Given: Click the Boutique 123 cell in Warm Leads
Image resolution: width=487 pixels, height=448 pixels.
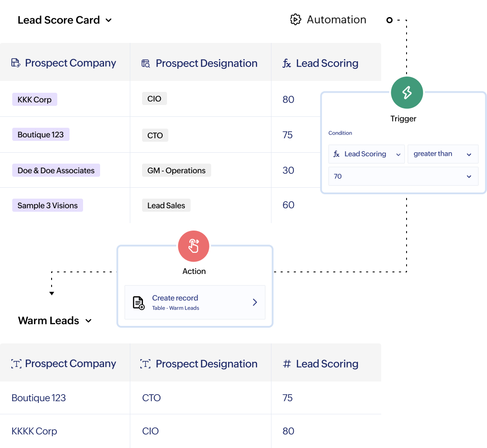Looking at the screenshot, I should pos(39,398).
